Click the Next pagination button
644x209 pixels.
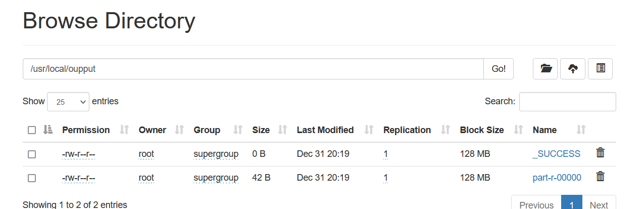(x=599, y=203)
